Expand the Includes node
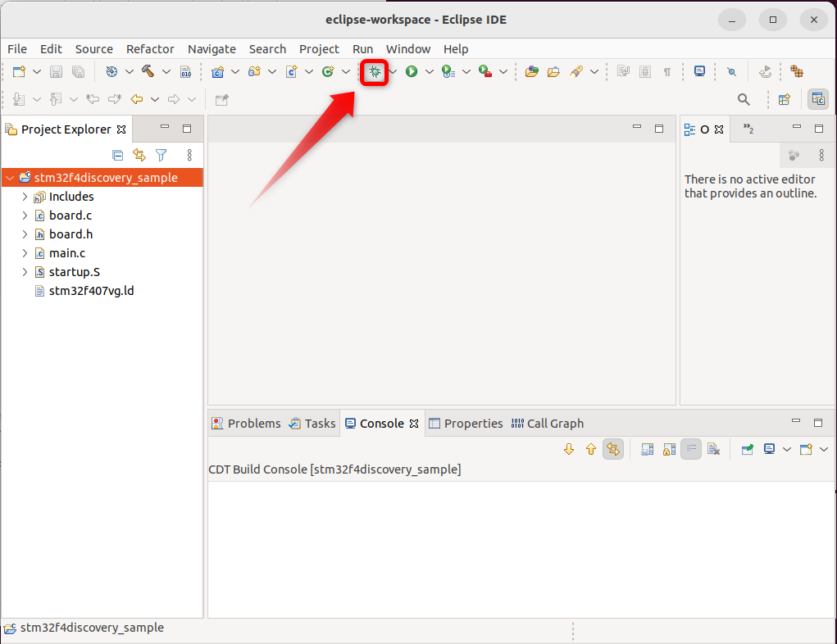Screen dimensions: 837x644 [25, 197]
